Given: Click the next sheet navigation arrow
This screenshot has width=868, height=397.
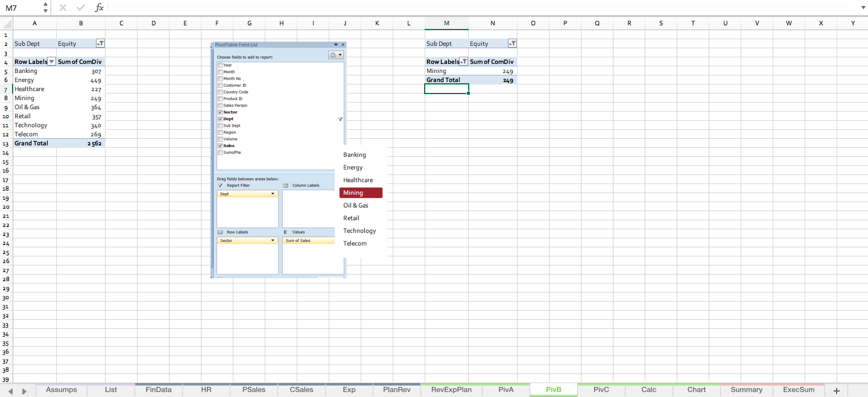Looking at the screenshot, I should [25, 390].
